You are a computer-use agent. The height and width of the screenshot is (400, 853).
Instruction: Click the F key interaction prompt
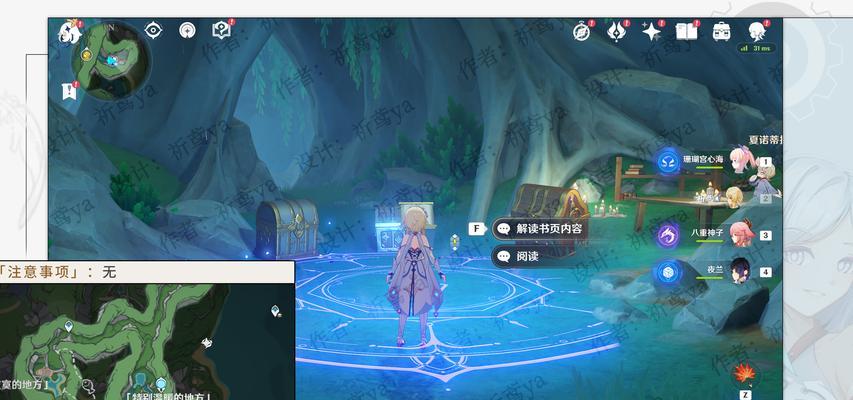(x=476, y=229)
